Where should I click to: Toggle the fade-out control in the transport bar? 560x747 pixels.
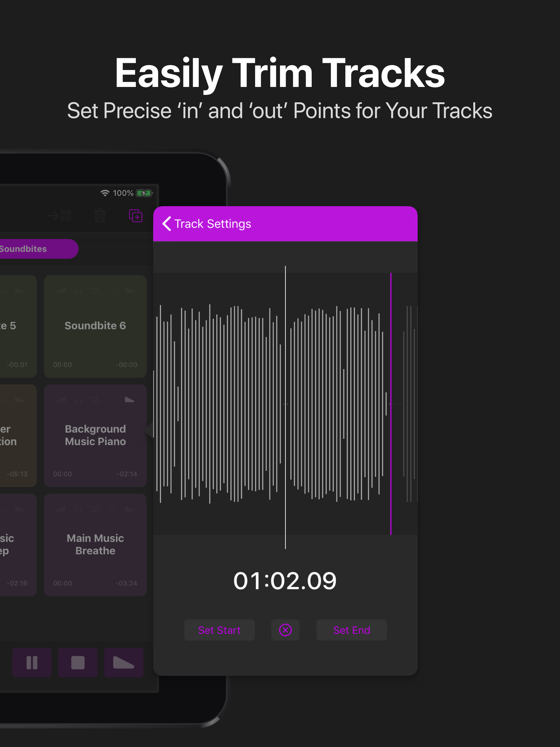[124, 662]
